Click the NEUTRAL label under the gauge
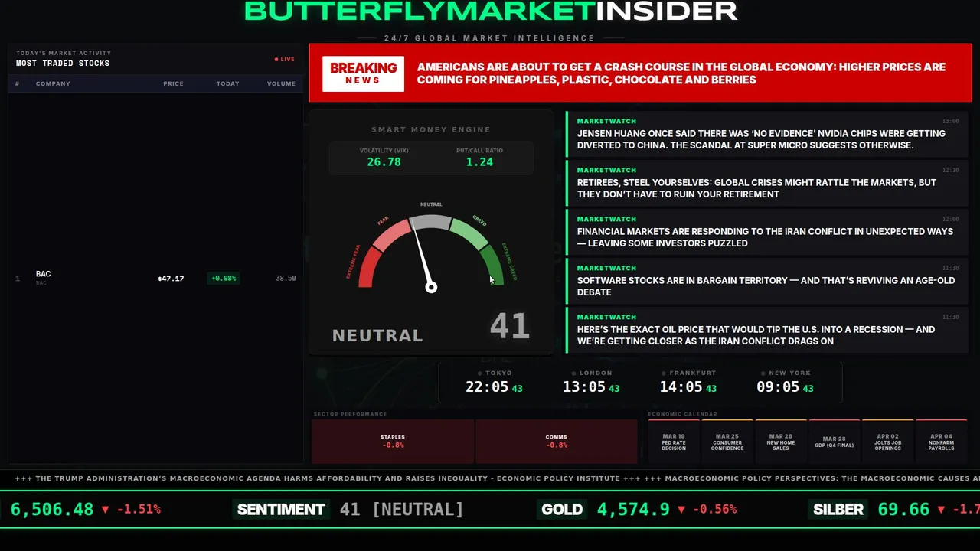Image resolution: width=980 pixels, height=551 pixels. (x=377, y=335)
